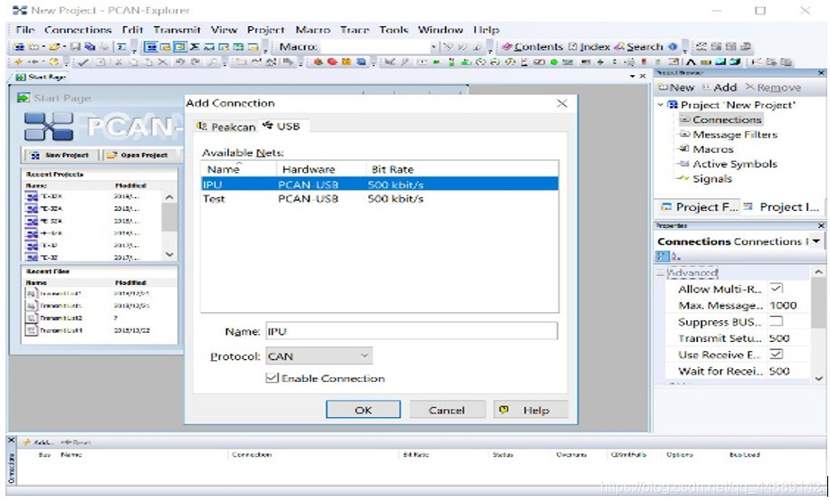Screen dimensions: 830x504
Task: Collapse the Project 'New Project' tree node
Action: (660, 105)
